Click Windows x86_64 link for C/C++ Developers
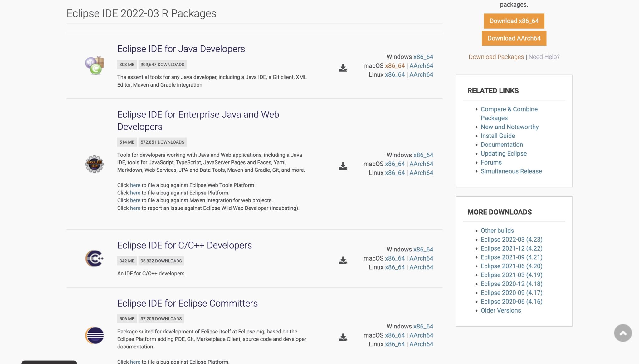The height and width of the screenshot is (364, 639). coord(423,250)
